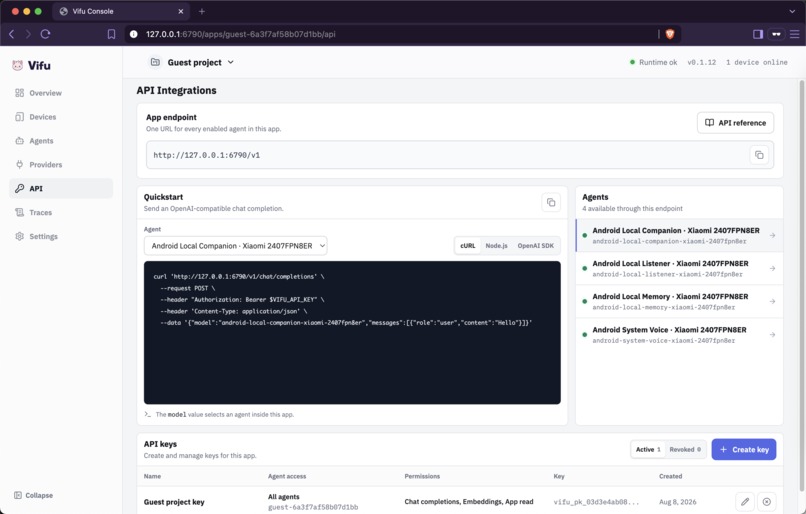The height and width of the screenshot is (514, 806).
Task: Switch to the OpenAI SDK tab
Action: point(536,246)
